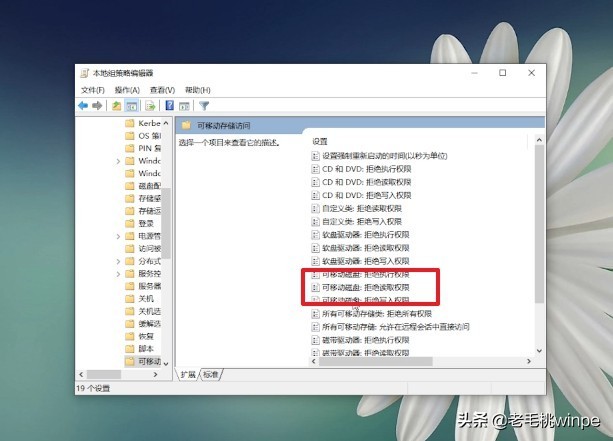This screenshot has width=613, height=441.
Task: Click the Back arrow toolbar icon
Action: coord(83,106)
